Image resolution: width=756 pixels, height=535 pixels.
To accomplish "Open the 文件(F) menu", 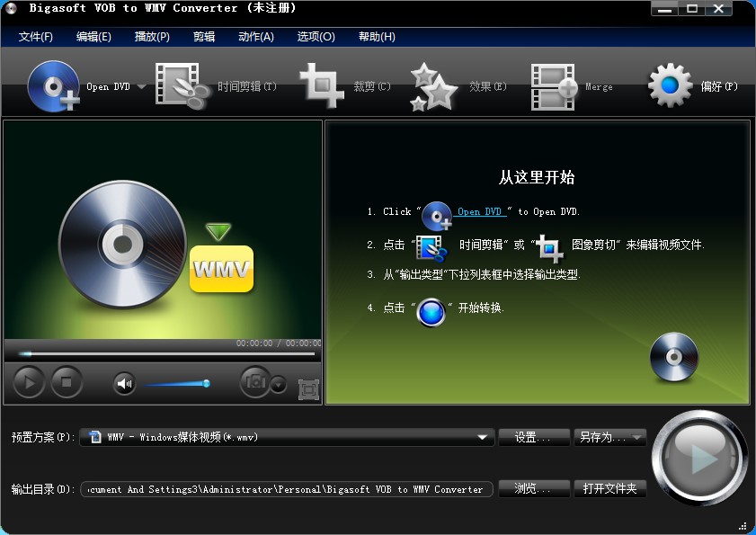I will pyautogui.click(x=34, y=37).
